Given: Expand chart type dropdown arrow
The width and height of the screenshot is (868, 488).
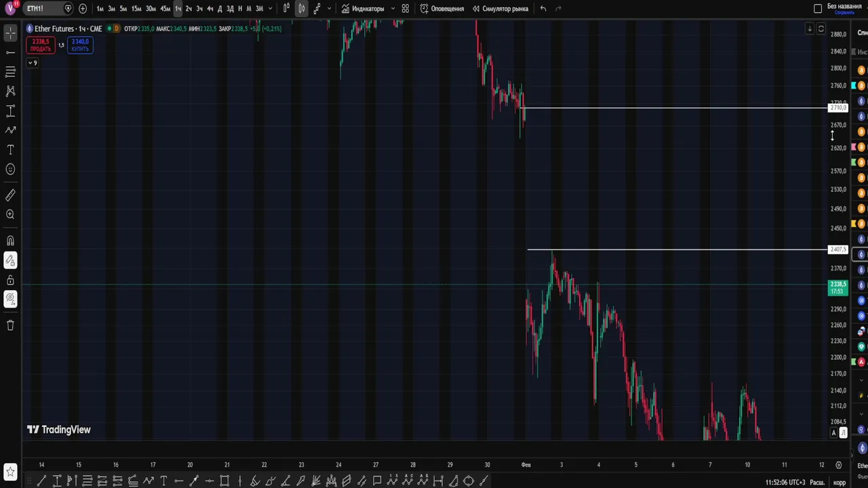Looking at the screenshot, I should click(329, 9).
